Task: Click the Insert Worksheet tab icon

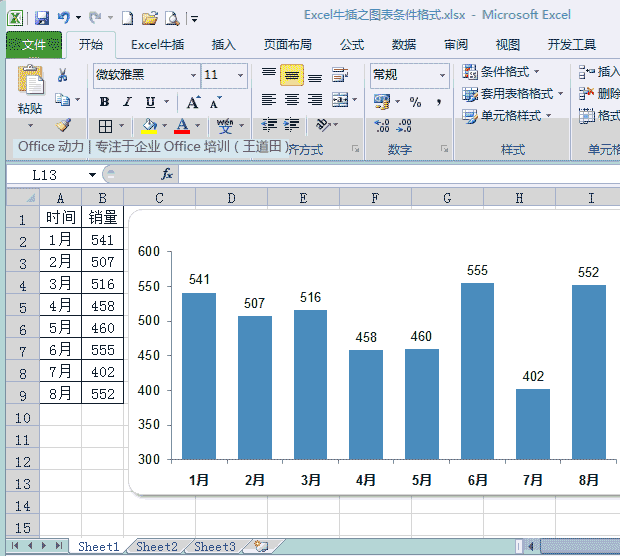Action: click(261, 547)
